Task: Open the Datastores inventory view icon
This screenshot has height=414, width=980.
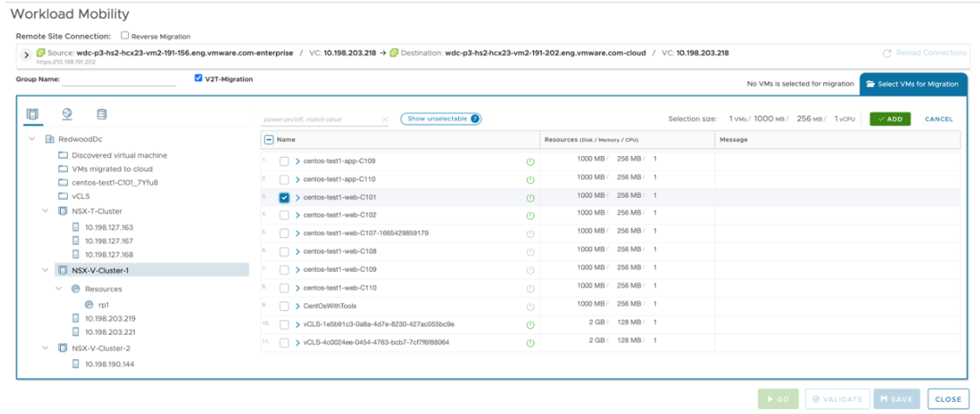Action: coord(101,114)
